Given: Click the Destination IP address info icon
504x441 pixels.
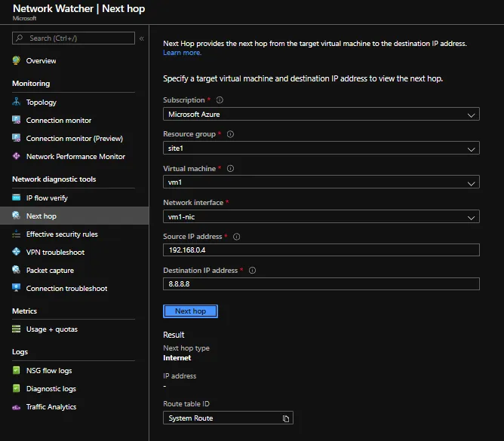Looking at the screenshot, I should click(x=252, y=271).
